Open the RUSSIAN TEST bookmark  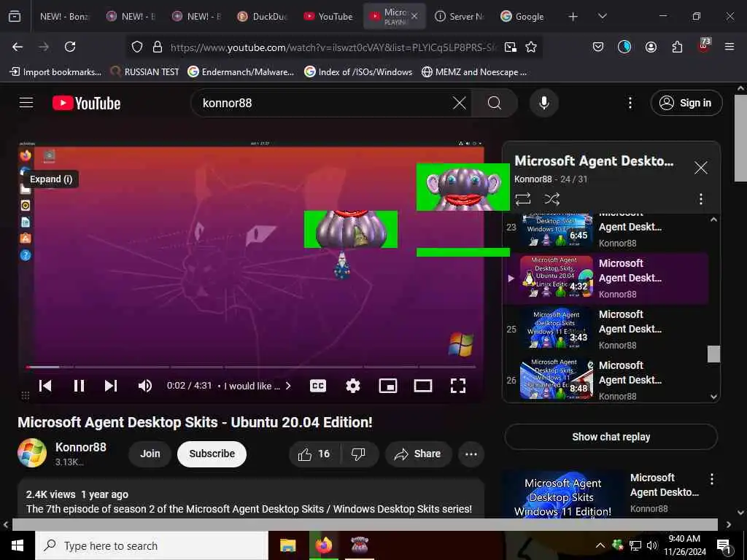[x=145, y=72]
